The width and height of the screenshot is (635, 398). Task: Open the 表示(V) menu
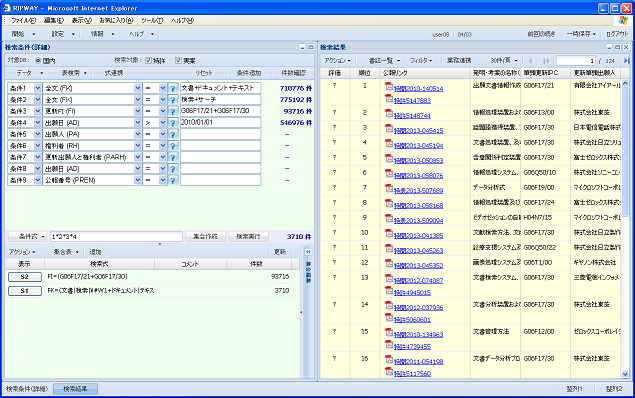click(82, 21)
